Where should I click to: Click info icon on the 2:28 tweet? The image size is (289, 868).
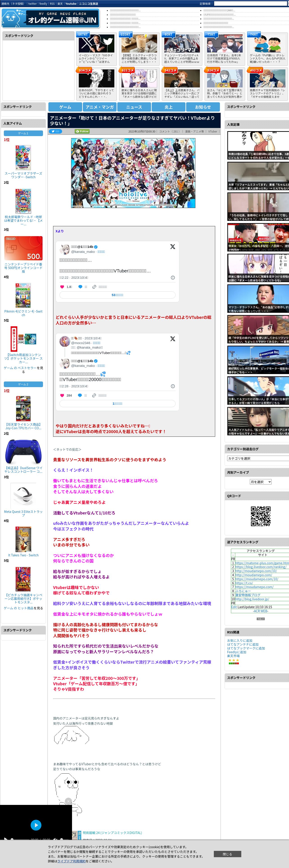click(x=173, y=386)
